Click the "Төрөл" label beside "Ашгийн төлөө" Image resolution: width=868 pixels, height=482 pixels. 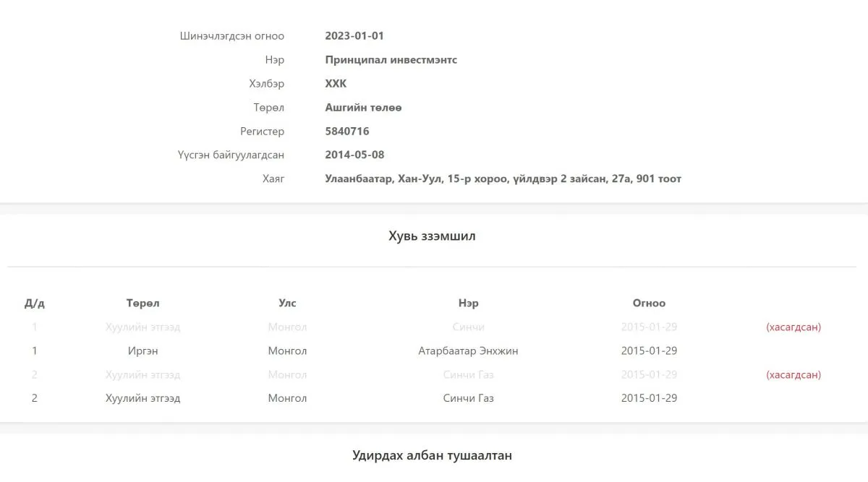tap(269, 108)
